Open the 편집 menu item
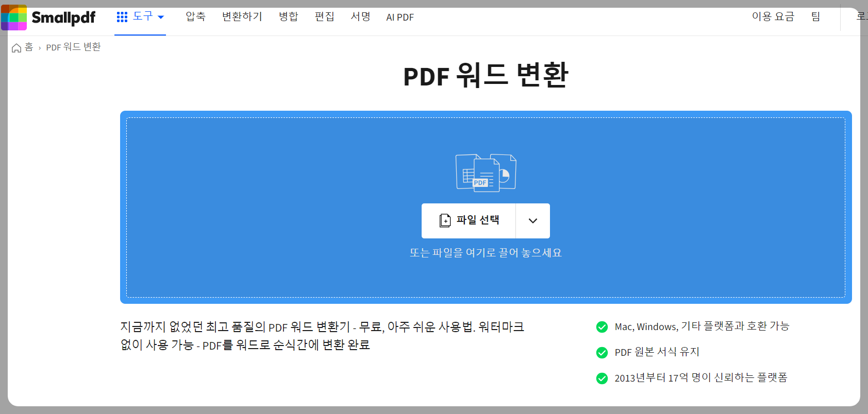Screen dimensions: 868x414 [325, 17]
